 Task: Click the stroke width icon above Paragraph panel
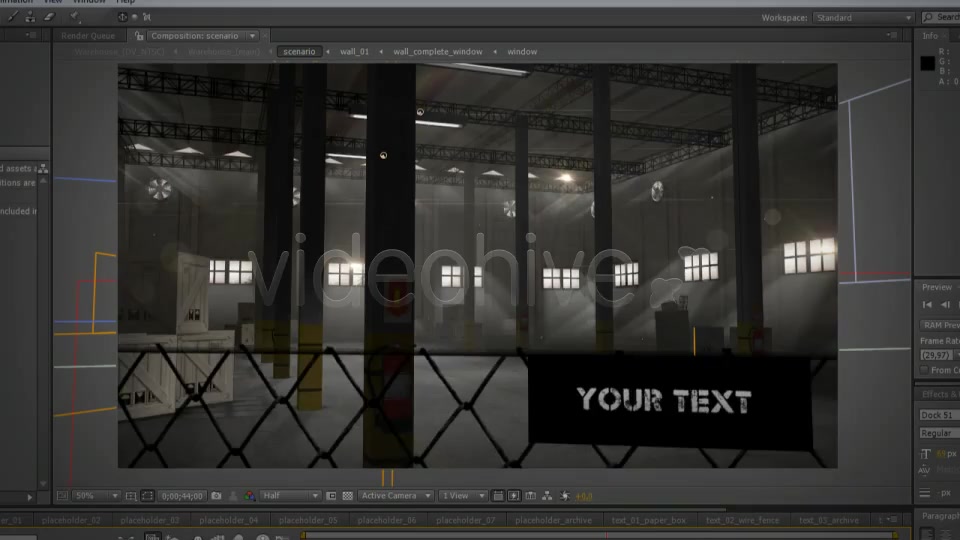click(925, 493)
